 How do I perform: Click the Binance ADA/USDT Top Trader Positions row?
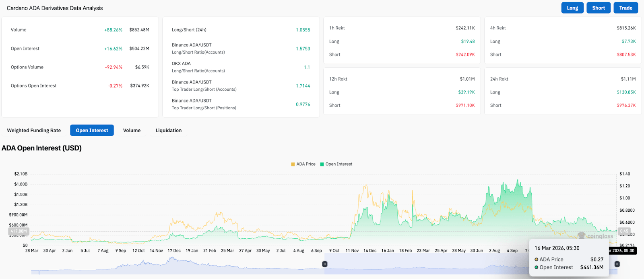click(x=241, y=104)
